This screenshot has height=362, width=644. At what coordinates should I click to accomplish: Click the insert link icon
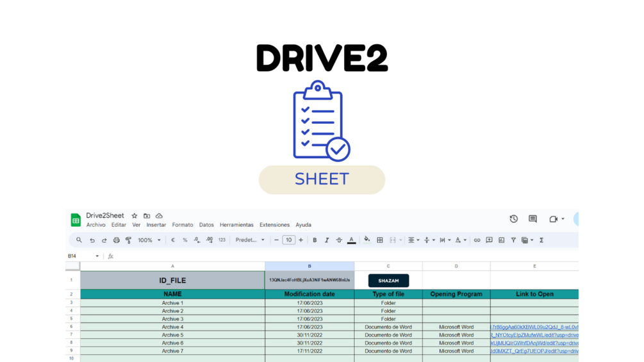click(477, 240)
